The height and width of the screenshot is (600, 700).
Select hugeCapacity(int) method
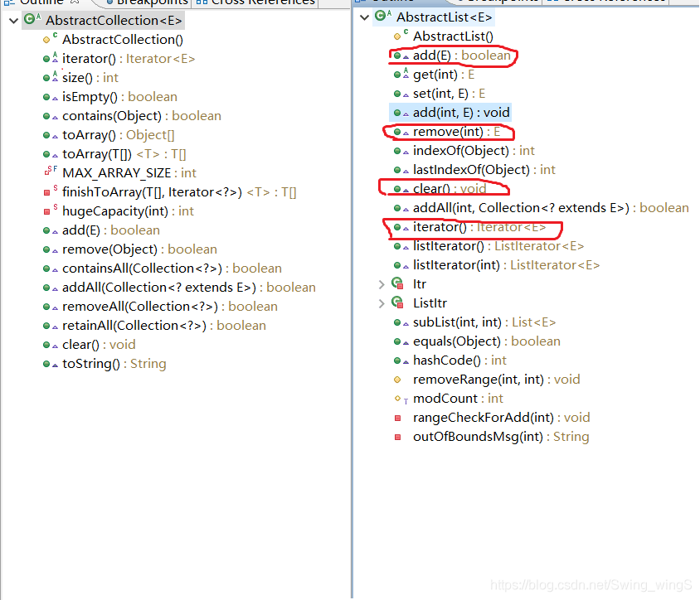(128, 211)
